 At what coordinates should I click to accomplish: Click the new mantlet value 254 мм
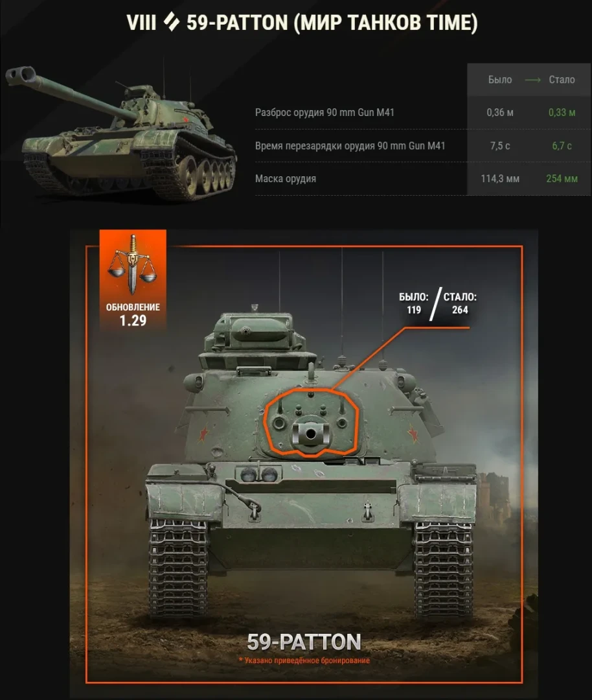pyautogui.click(x=562, y=179)
